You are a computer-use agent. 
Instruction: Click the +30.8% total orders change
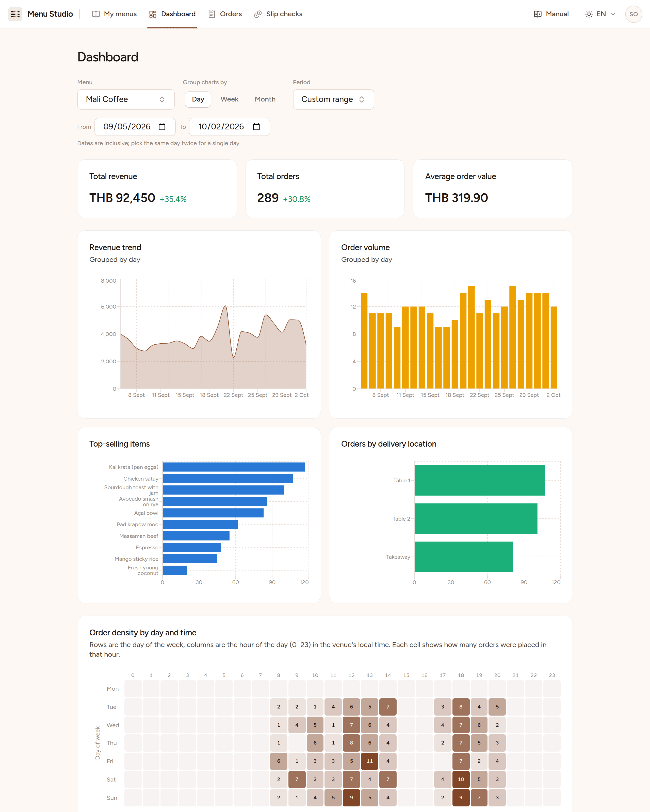tap(297, 199)
